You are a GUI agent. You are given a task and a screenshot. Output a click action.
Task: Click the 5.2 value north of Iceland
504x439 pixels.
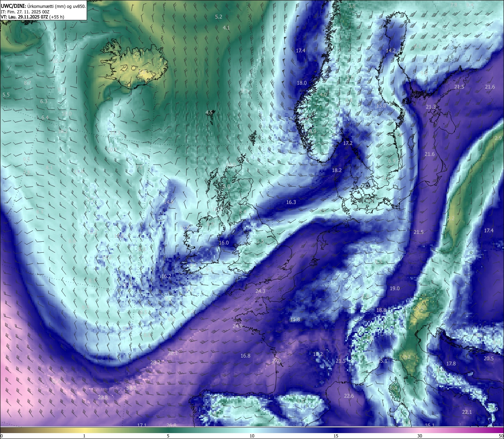(219, 17)
